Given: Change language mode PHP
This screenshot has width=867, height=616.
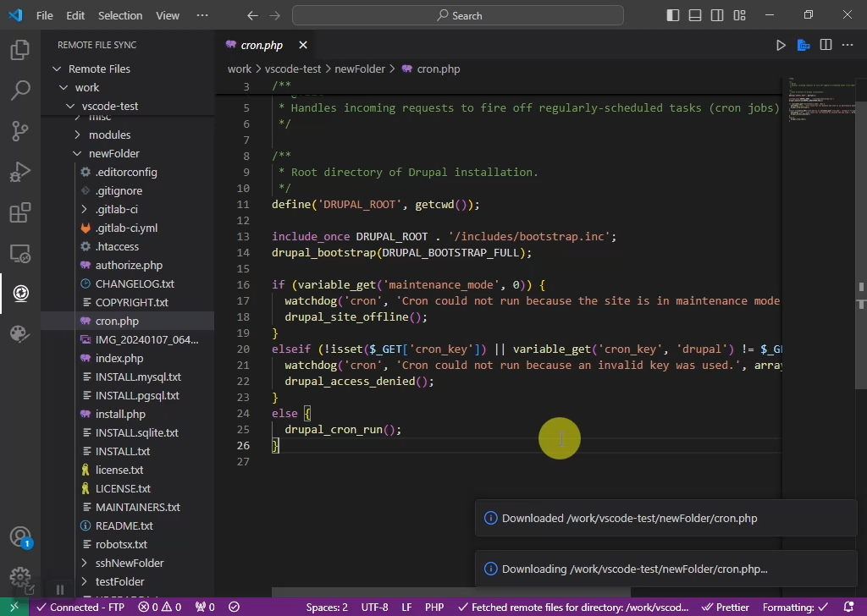Looking at the screenshot, I should tap(434, 608).
